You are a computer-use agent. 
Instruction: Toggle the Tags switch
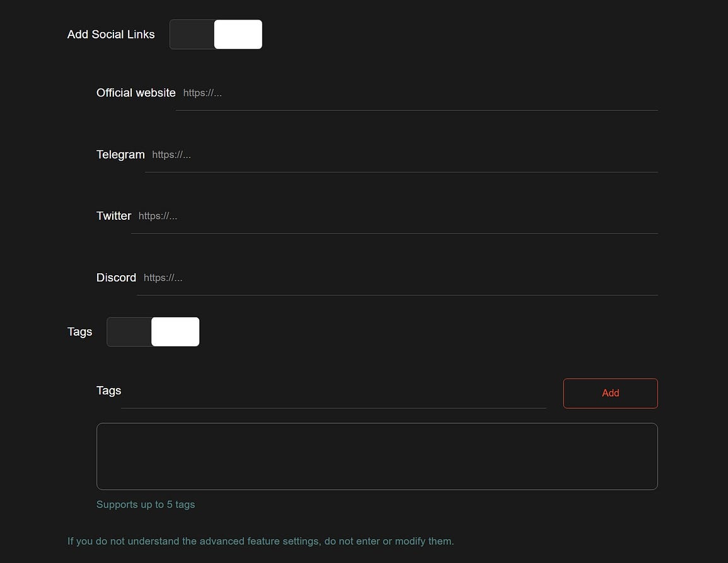click(153, 332)
